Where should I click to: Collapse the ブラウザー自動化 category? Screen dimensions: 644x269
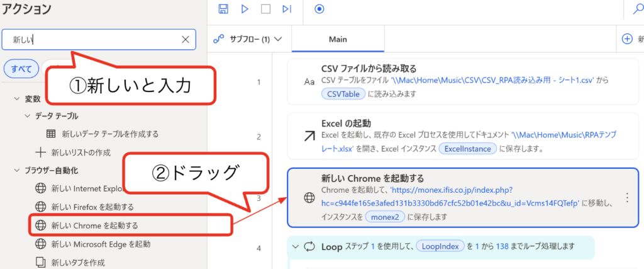coord(17,170)
